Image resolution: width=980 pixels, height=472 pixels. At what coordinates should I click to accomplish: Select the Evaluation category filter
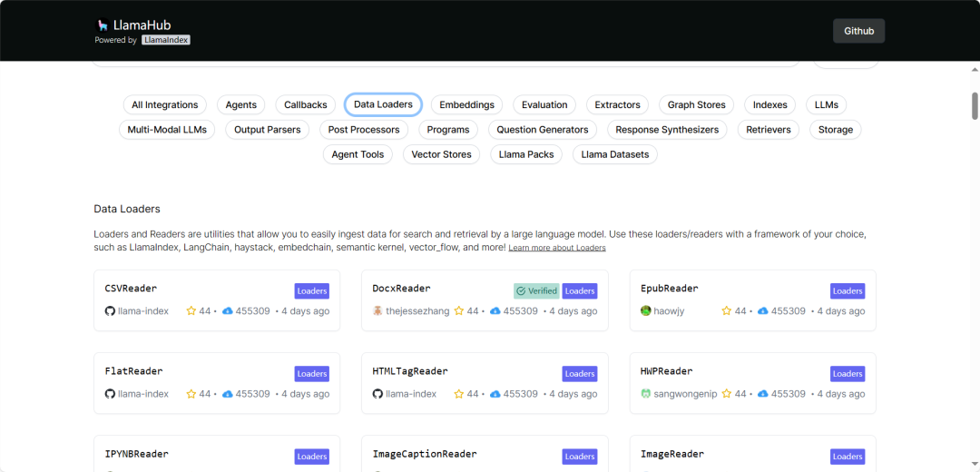click(x=544, y=104)
